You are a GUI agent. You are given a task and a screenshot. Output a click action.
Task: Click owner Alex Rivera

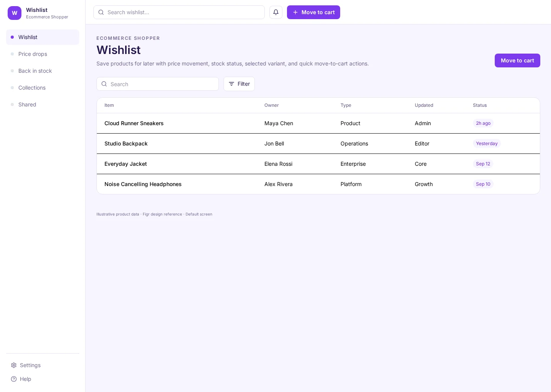(x=278, y=184)
